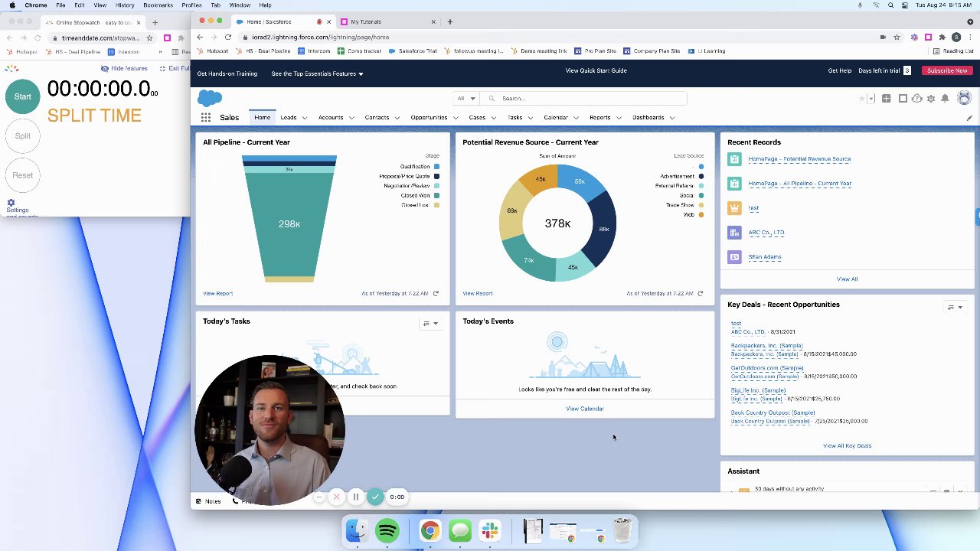This screenshot has width=980, height=551.
Task: Open the Salesforce Help question-mark icon
Action: [x=917, y=99]
